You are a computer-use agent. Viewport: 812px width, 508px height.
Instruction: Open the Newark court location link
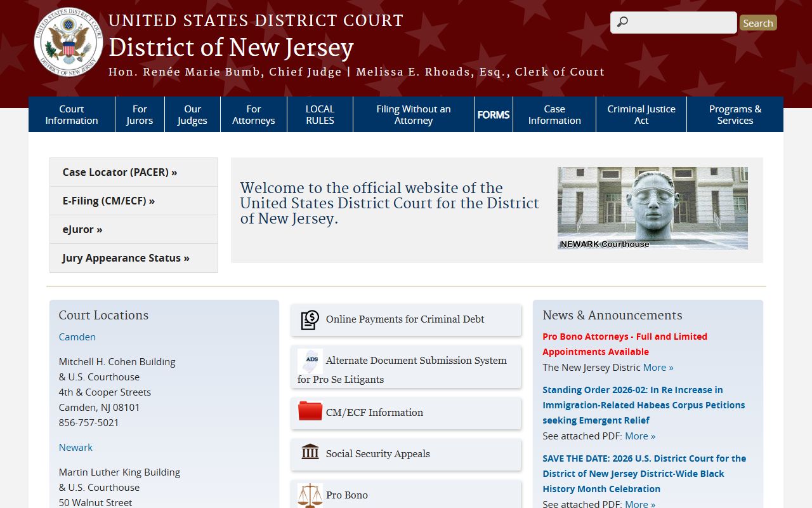pyautogui.click(x=75, y=447)
